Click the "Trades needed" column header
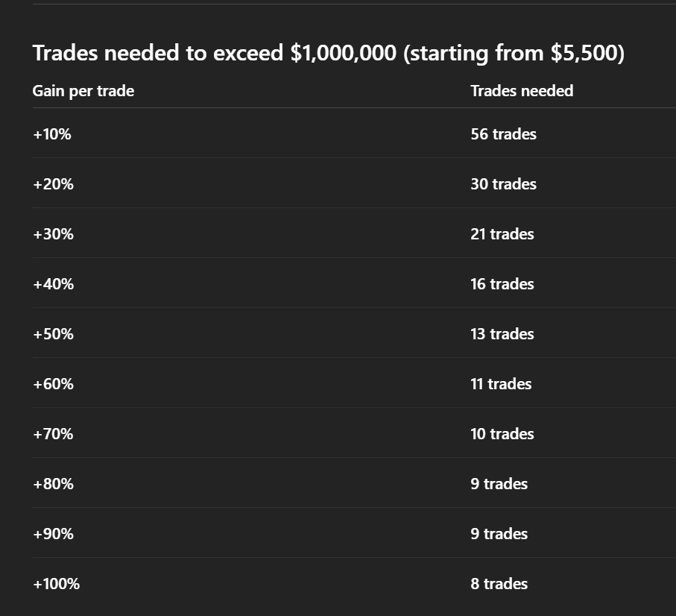This screenshot has height=616, width=676. point(522,91)
